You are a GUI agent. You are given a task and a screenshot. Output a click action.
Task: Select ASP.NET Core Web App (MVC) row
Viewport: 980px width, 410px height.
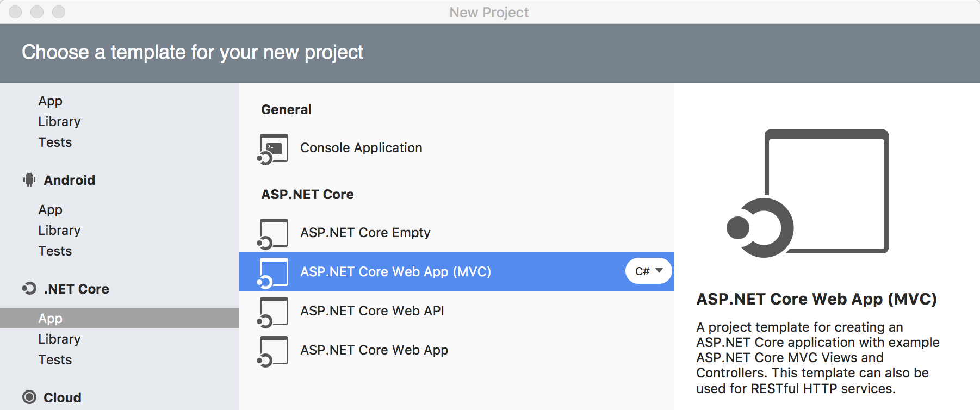(457, 272)
